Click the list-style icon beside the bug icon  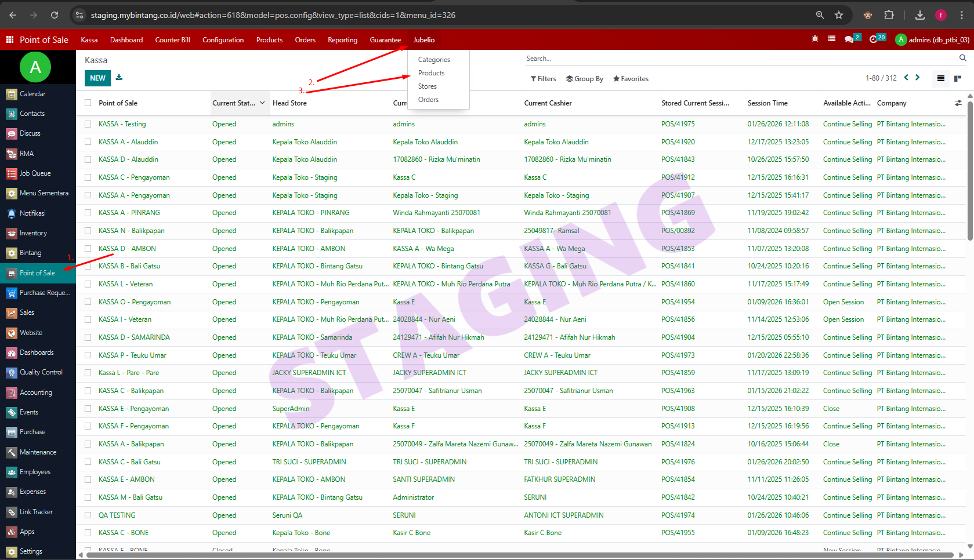pyautogui.click(x=832, y=39)
